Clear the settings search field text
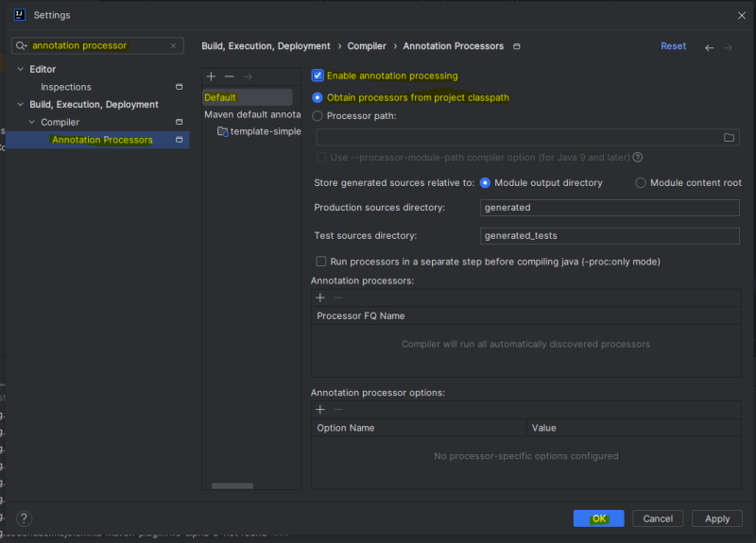This screenshot has width=756, height=543. [174, 45]
